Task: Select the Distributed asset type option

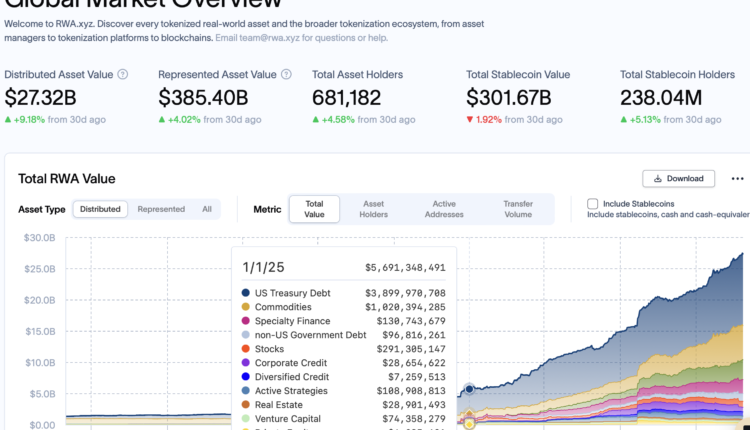Action: [x=100, y=209]
